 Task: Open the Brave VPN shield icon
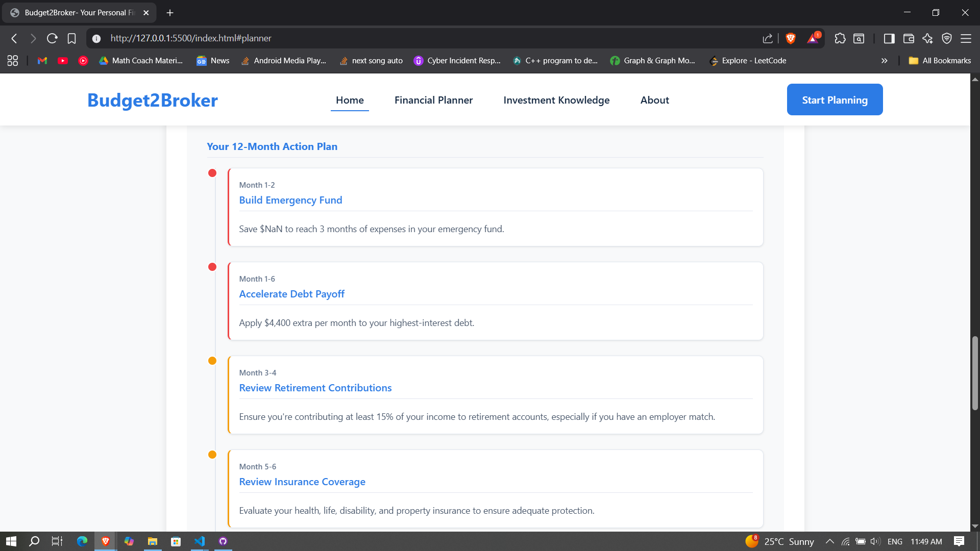[x=947, y=38]
